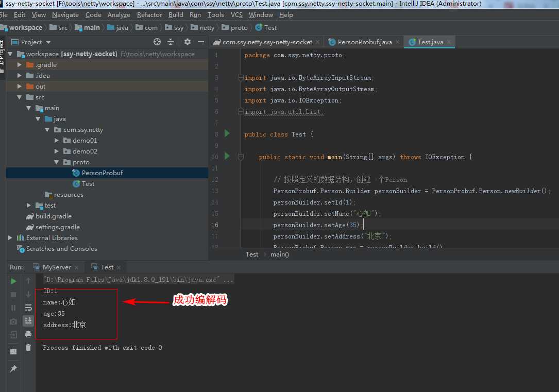The width and height of the screenshot is (559, 392).
Task: Pin the Run tab with pin icon
Action: pyautogui.click(x=13, y=368)
